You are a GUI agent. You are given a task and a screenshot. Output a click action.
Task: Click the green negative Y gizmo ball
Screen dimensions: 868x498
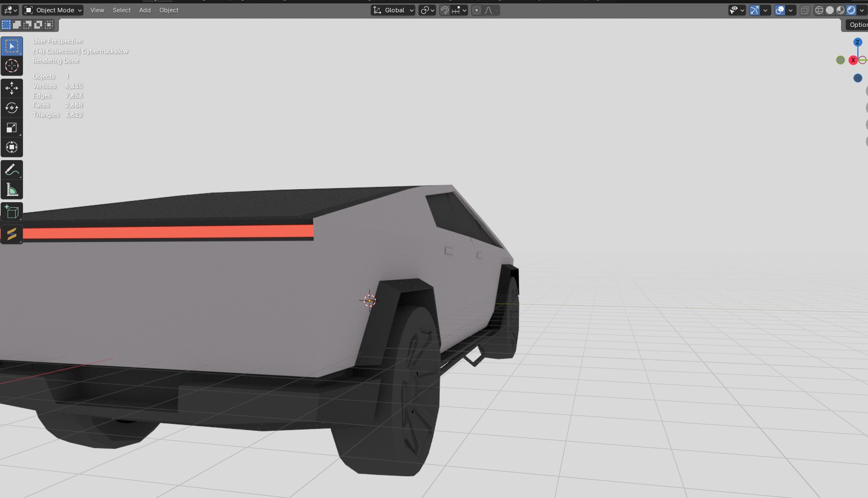[840, 60]
